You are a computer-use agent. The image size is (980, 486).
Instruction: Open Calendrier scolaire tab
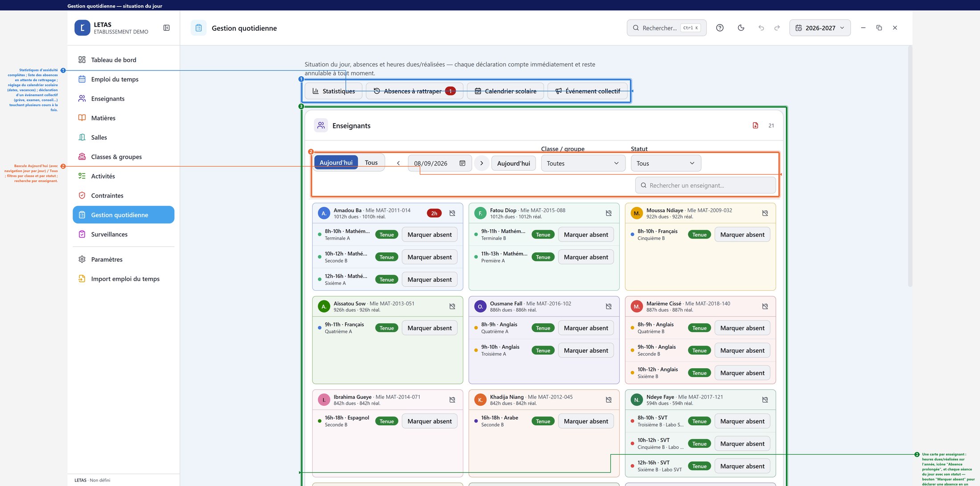coord(505,91)
